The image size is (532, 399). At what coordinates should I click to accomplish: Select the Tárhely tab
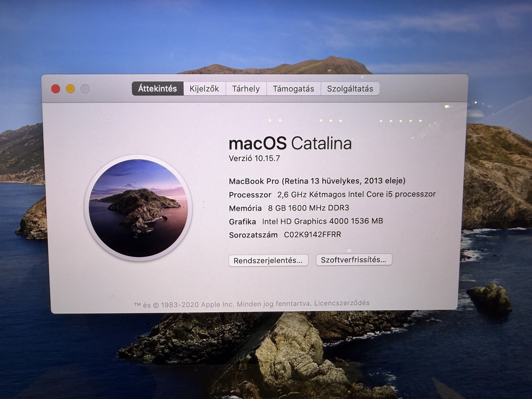tap(246, 88)
